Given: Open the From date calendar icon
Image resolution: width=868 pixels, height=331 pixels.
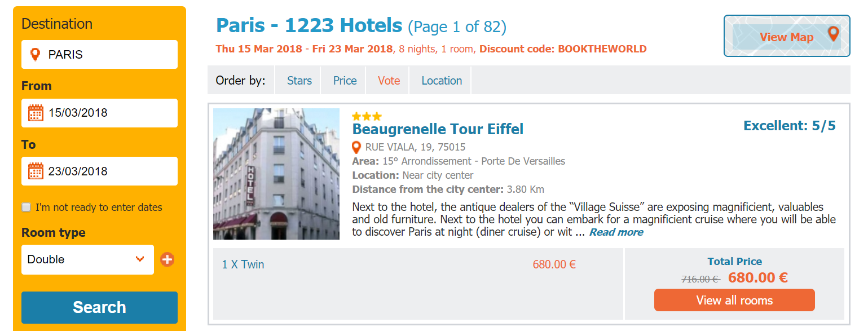Looking at the screenshot, I should tap(36, 113).
